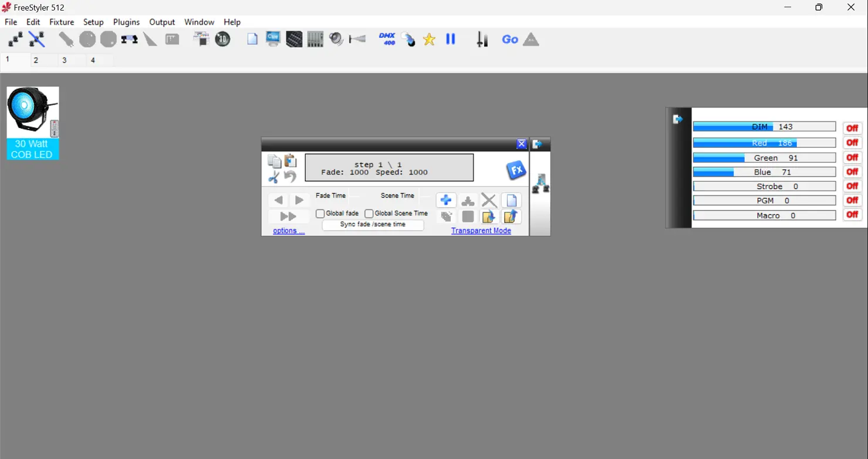868x459 pixels.
Task: Open the submaster faders mixer icon
Action: coord(315,39)
